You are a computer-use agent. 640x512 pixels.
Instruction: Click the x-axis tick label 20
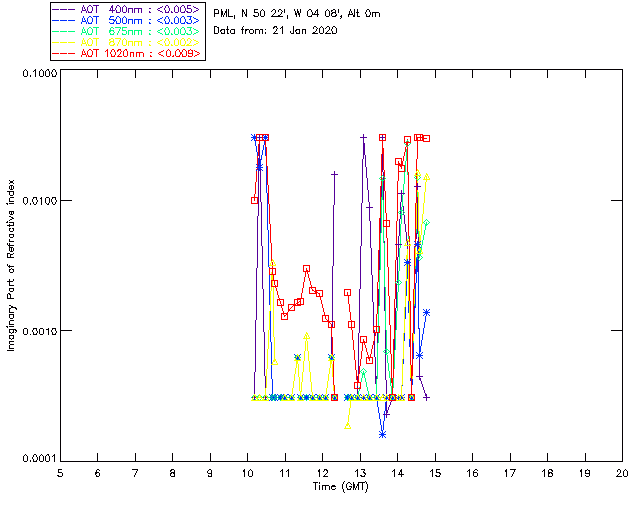tap(622, 473)
